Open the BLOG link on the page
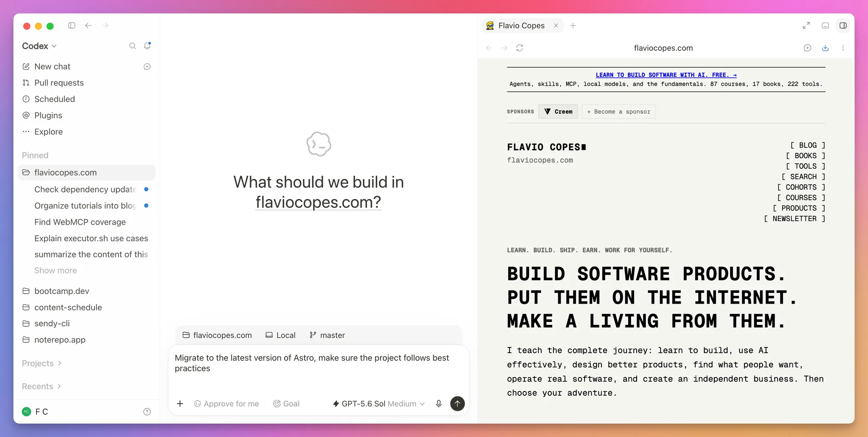This screenshot has height=437, width=868. coord(808,145)
